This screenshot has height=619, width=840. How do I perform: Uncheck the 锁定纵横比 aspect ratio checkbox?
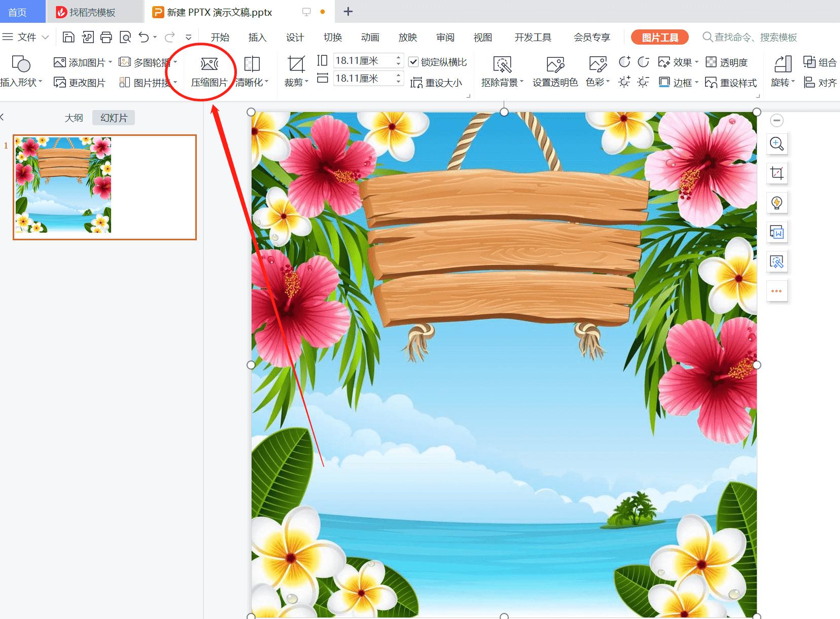pos(414,61)
